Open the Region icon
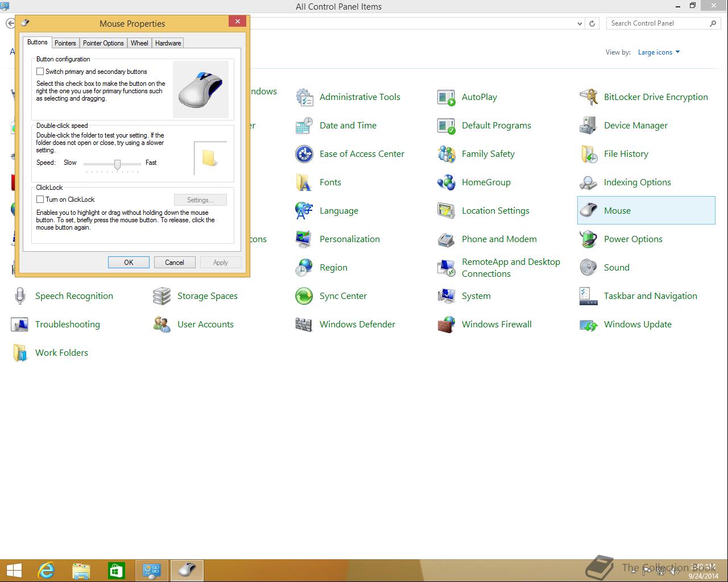Image resolution: width=728 pixels, height=582 pixels. 304,268
